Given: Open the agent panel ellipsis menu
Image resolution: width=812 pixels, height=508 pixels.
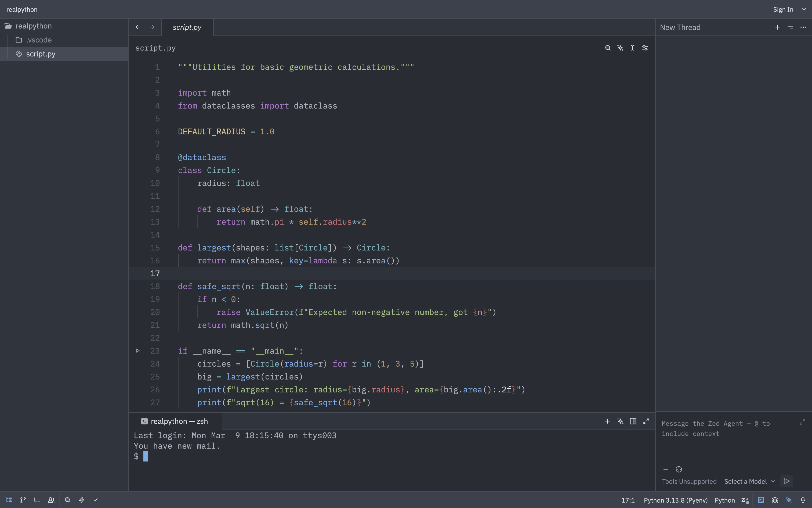Looking at the screenshot, I should coord(803,27).
